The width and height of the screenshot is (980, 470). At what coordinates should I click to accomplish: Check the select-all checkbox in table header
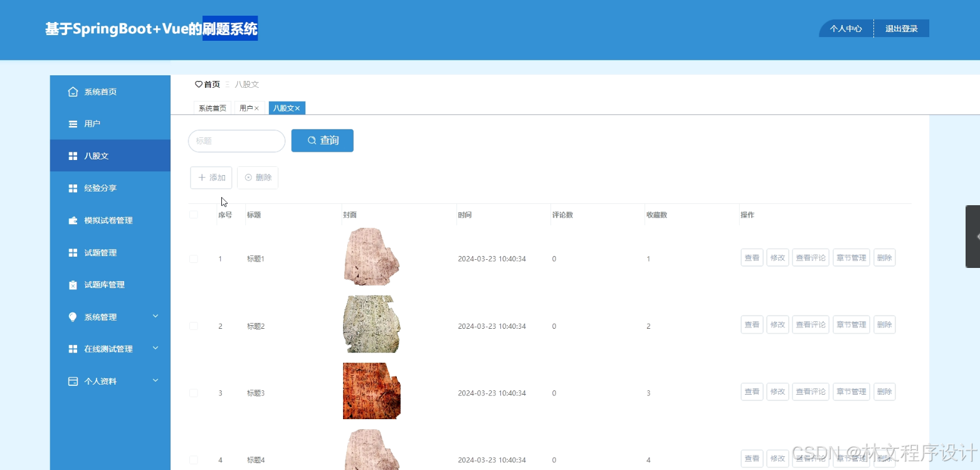194,214
